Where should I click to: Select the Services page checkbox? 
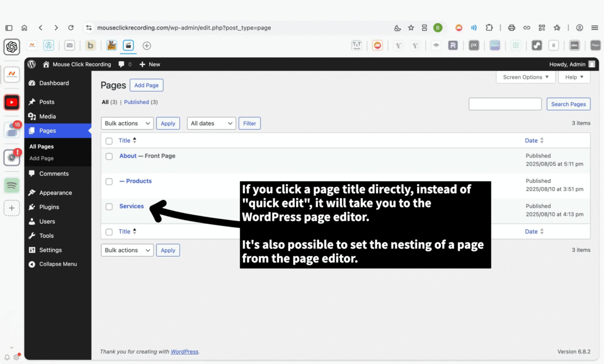109,206
